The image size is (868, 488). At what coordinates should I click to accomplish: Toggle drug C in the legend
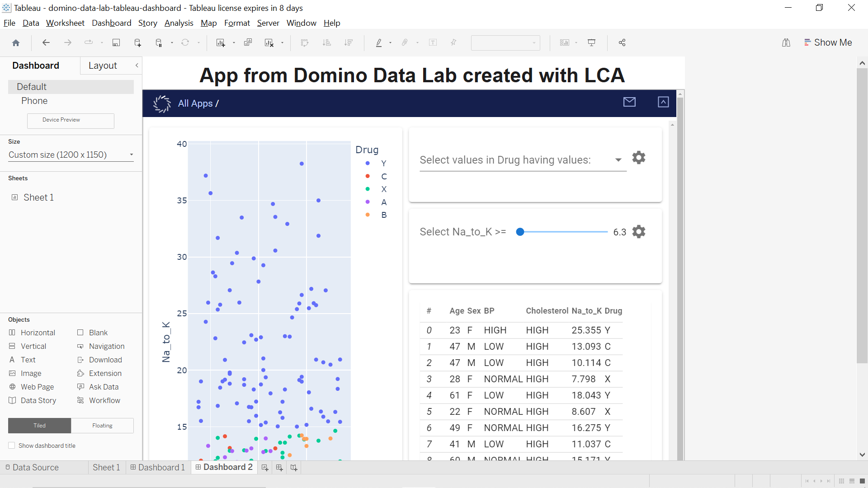point(376,176)
